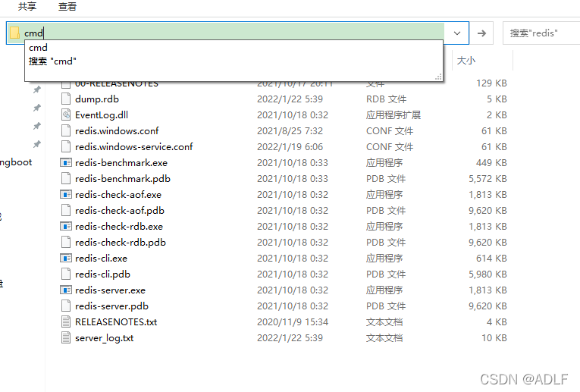Screen dimensions: 580x392
Task: Click the 2021/8/25 7:32 date cell
Action: click(290, 131)
